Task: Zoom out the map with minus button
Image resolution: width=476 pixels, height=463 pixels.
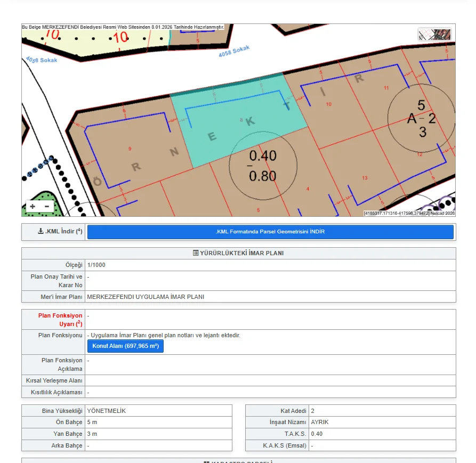Action: (x=47, y=207)
